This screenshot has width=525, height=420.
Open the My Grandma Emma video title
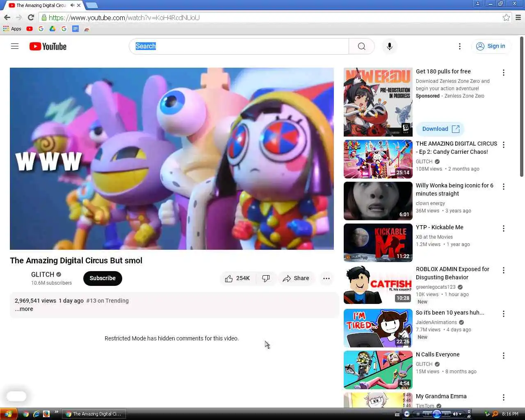441,396
